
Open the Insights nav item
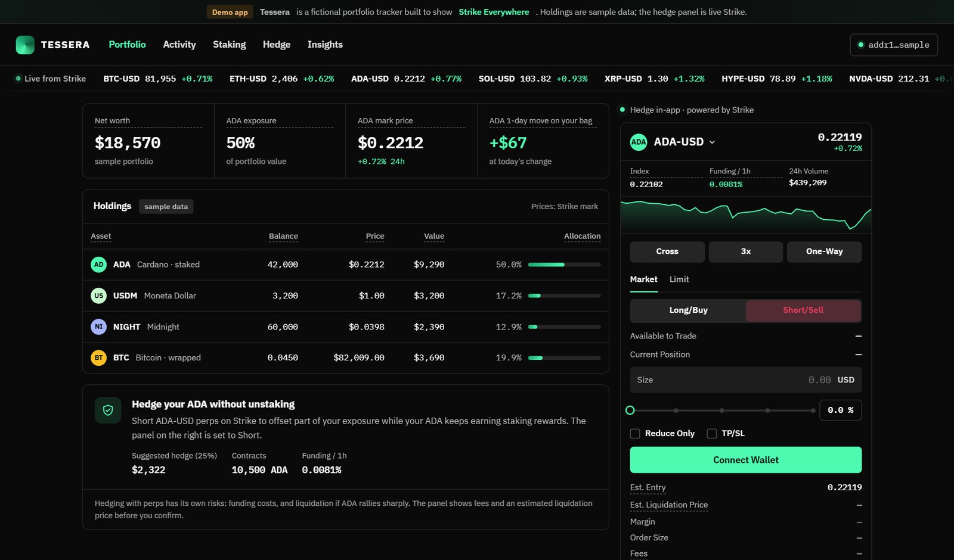pos(325,45)
